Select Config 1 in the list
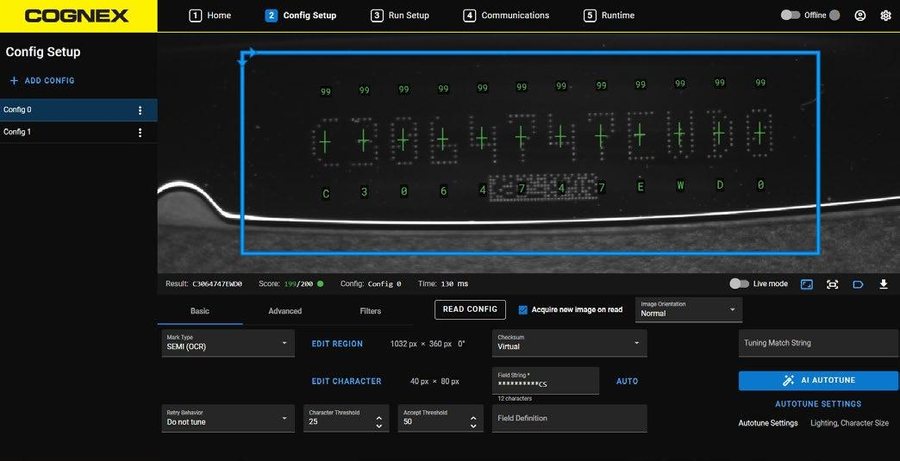Viewport: 900px width, 461px height. pos(79,132)
